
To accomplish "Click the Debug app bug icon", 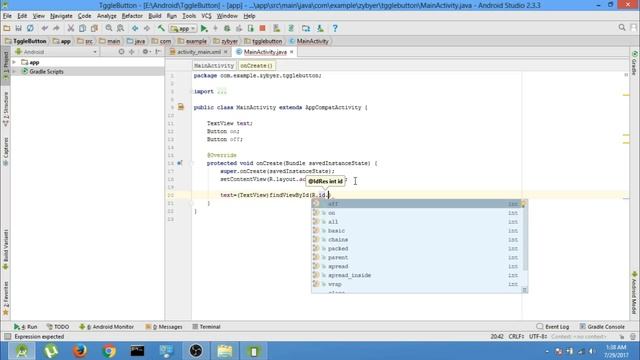I will [x=227, y=28].
